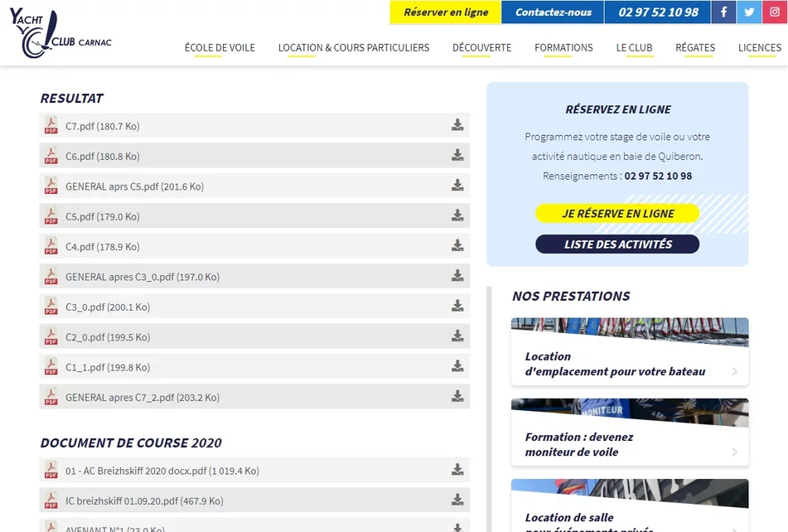The width and height of the screenshot is (788, 532).
Task: Open the Régates menu item
Action: [694, 48]
